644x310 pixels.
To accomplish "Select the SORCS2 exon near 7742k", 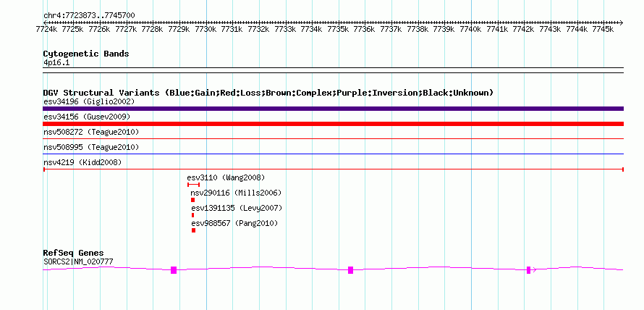I will pos(529,270).
